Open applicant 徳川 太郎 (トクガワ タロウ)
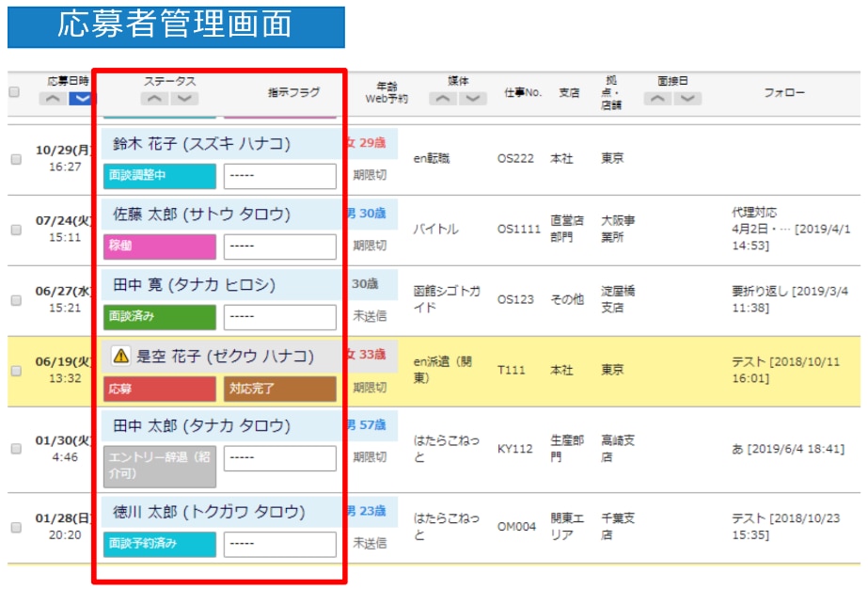Viewport: 868px width, 589px height. (209, 512)
